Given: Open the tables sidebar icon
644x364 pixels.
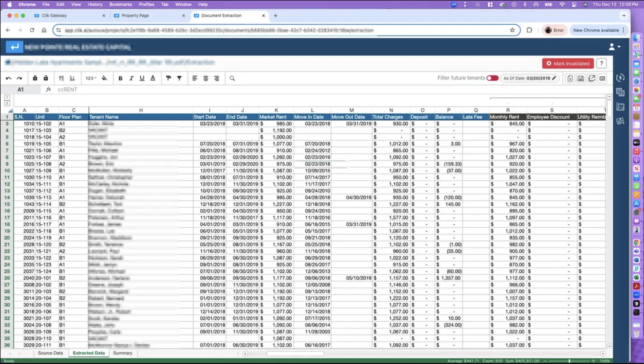Looking at the screenshot, I should (x=620, y=92).
